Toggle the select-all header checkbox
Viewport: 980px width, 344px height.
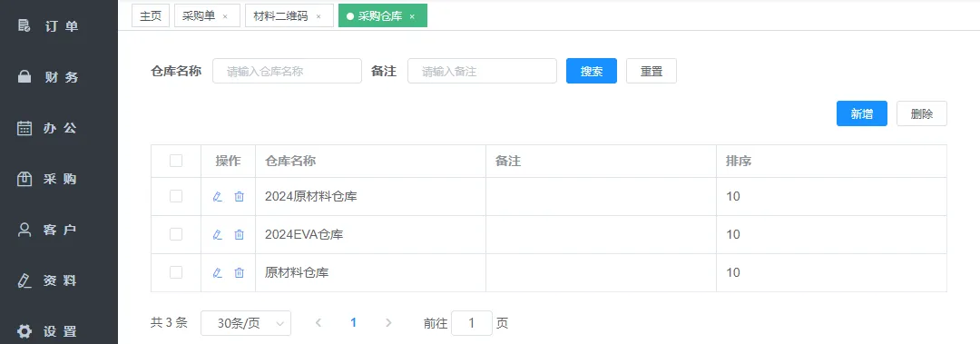tap(176, 161)
